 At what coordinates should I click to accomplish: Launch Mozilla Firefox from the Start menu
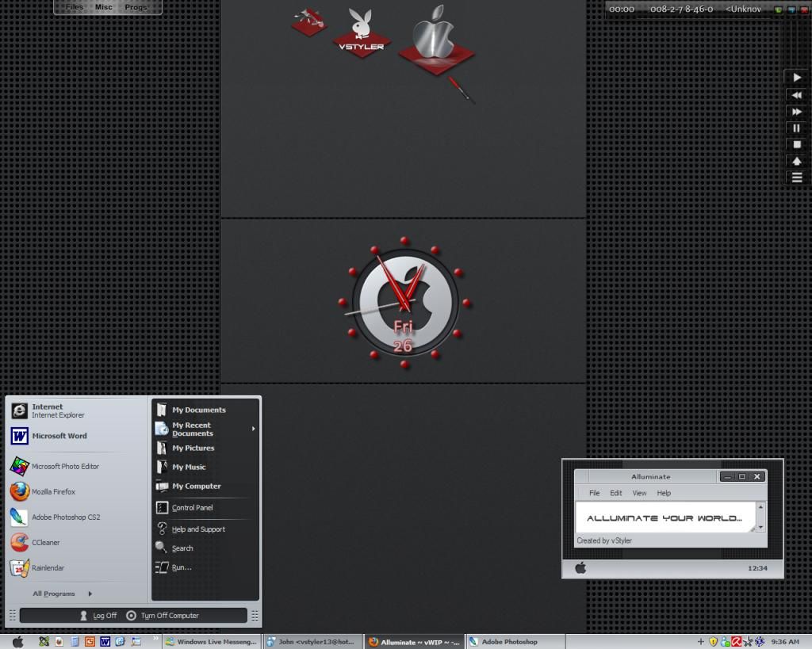[x=43, y=491]
